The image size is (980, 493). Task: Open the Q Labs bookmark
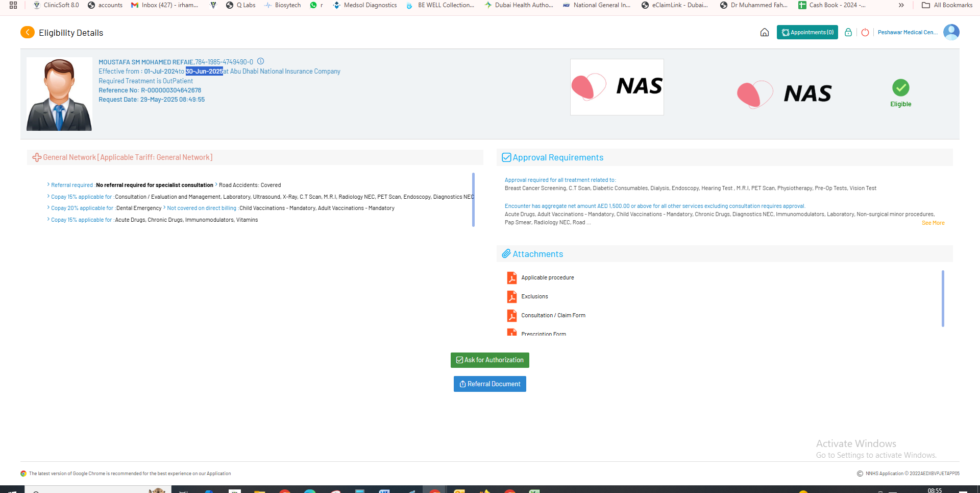pyautogui.click(x=241, y=5)
